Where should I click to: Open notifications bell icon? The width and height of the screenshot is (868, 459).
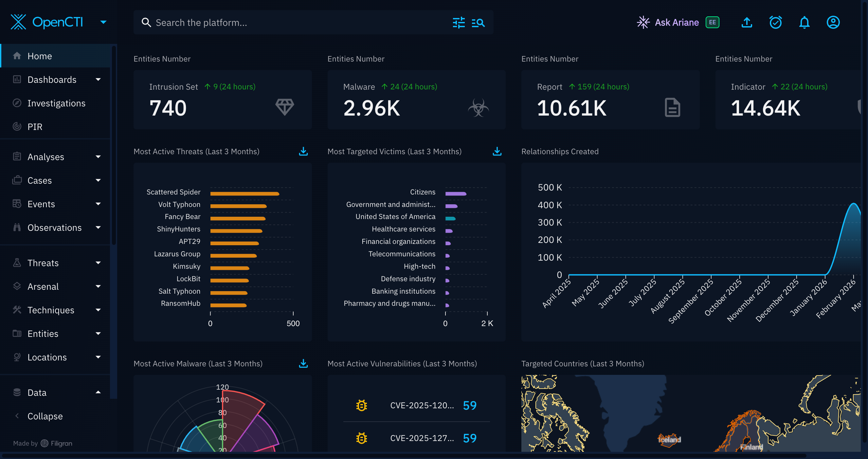[x=804, y=23]
